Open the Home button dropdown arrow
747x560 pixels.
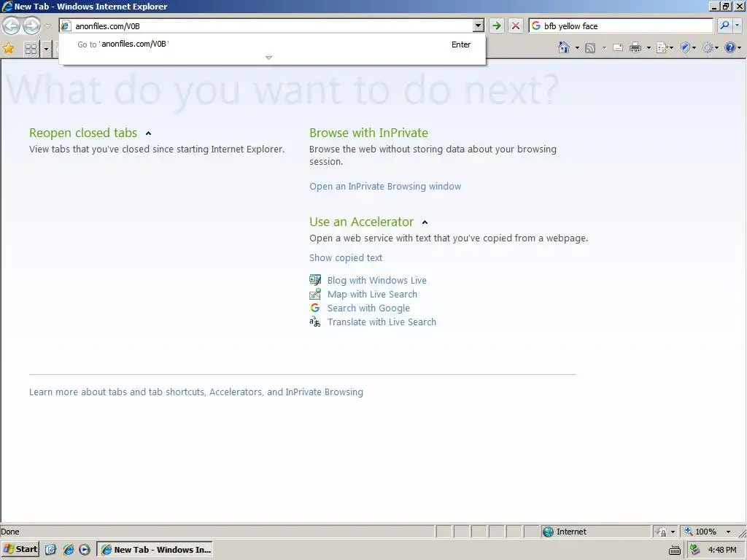pos(577,47)
